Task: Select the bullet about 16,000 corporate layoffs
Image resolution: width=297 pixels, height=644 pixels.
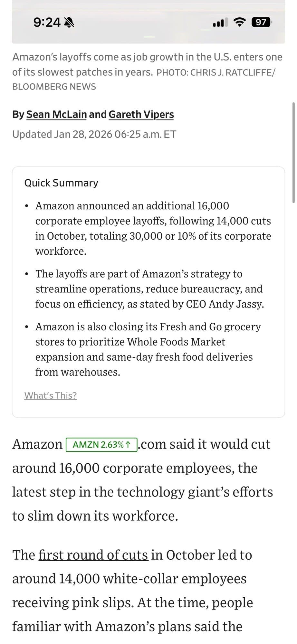Action: tap(153, 228)
